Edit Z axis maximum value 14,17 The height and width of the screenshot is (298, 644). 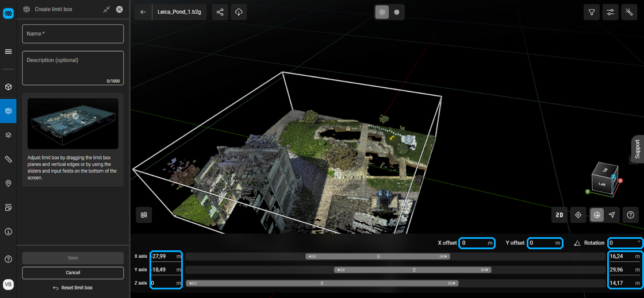point(625,283)
